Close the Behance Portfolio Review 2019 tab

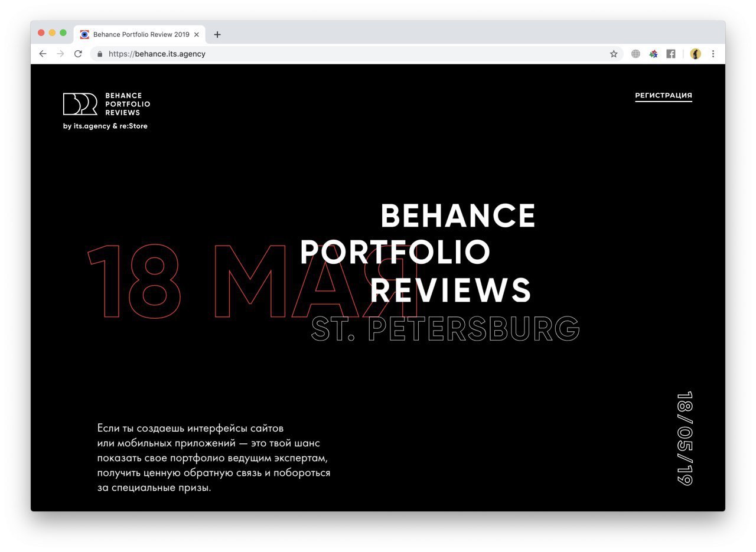click(197, 35)
